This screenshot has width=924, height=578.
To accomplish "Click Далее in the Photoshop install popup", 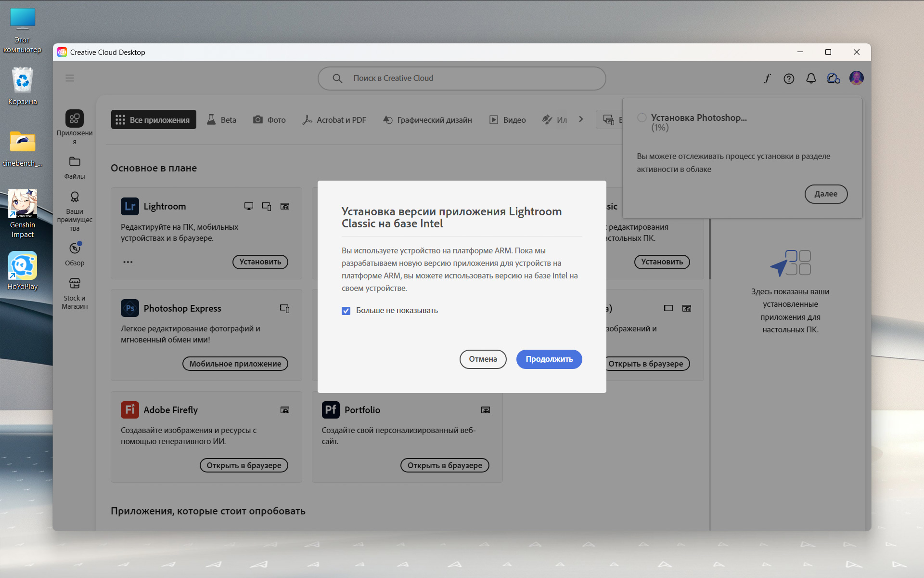I will pos(826,194).
